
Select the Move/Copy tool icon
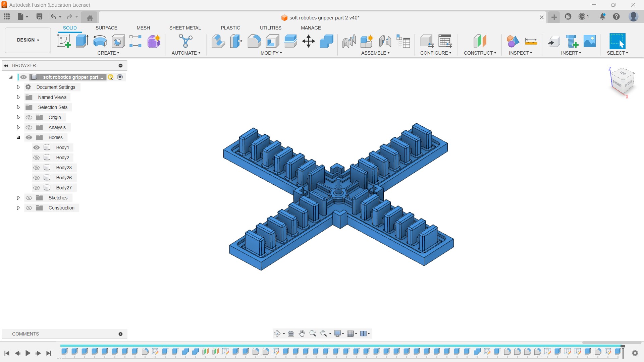pyautogui.click(x=308, y=41)
